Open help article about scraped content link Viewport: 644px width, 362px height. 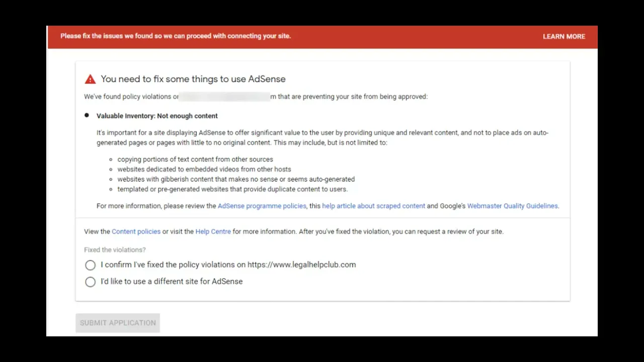click(373, 206)
